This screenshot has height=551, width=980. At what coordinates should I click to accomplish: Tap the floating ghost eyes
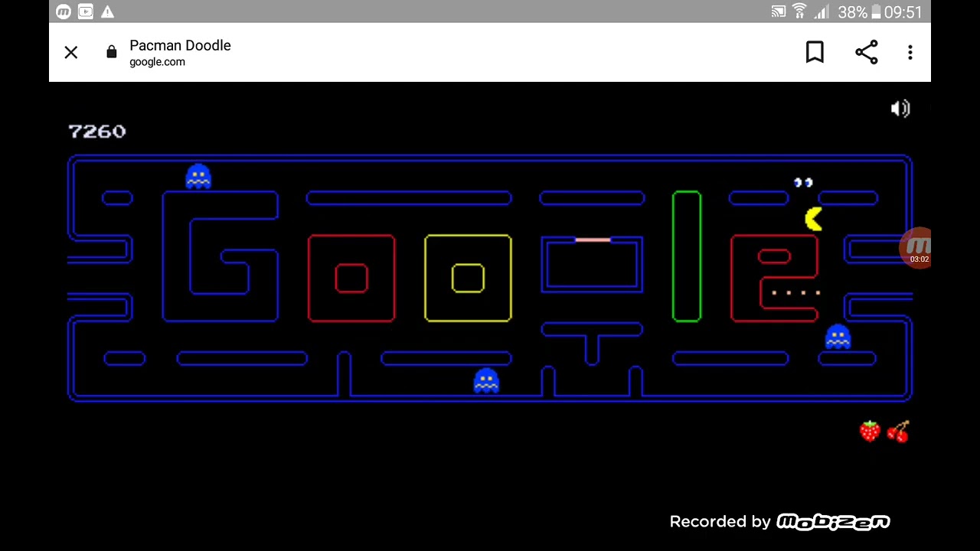tap(803, 182)
